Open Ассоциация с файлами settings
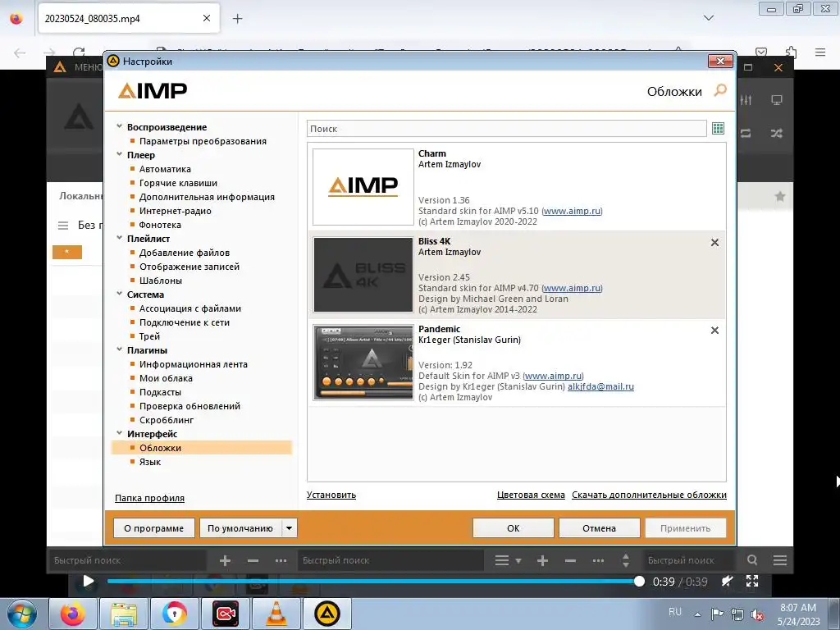This screenshot has height=630, width=840. (189, 308)
